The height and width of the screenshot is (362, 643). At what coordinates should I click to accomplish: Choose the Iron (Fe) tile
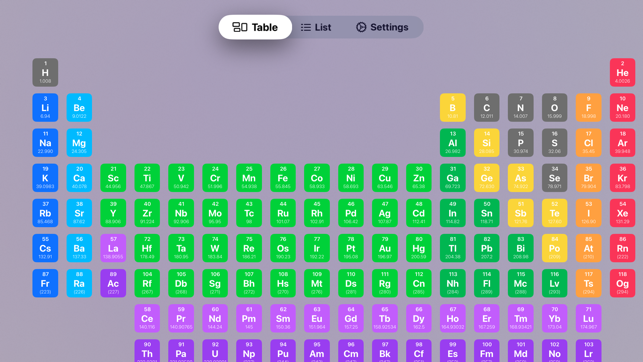point(283,178)
